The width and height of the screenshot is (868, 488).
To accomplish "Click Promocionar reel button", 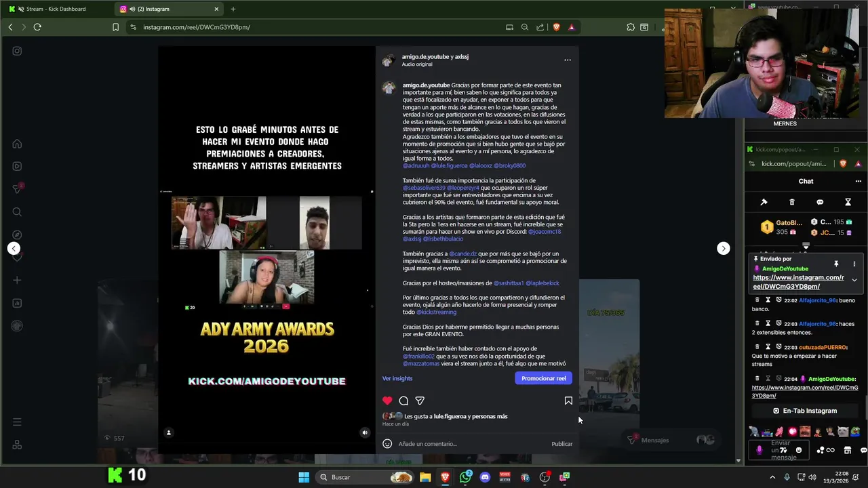I will click(x=543, y=378).
